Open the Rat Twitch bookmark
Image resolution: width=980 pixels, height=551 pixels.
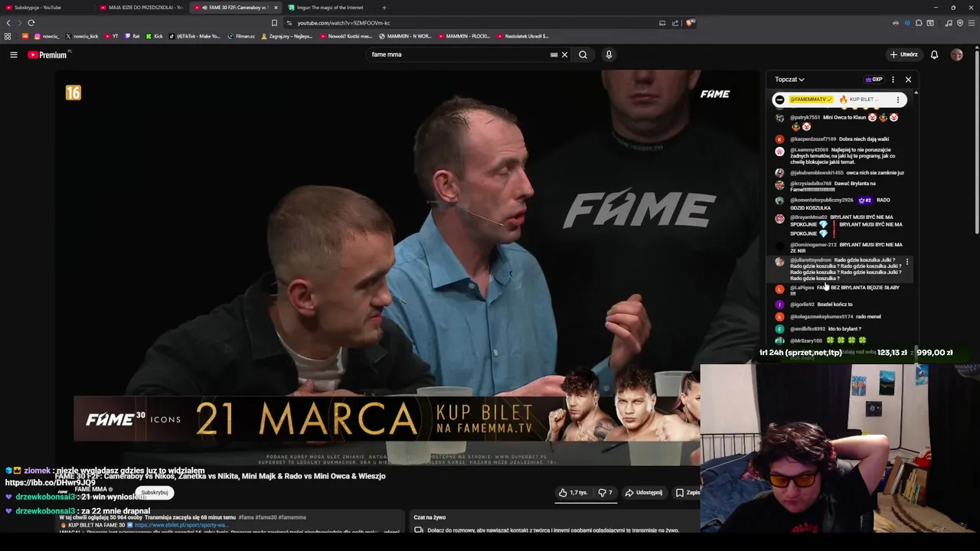pos(132,36)
